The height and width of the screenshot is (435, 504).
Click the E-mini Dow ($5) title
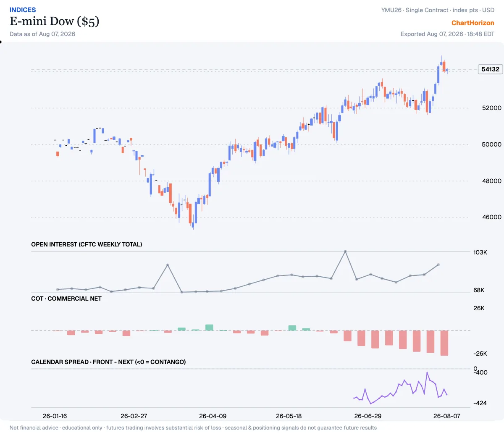click(x=55, y=21)
